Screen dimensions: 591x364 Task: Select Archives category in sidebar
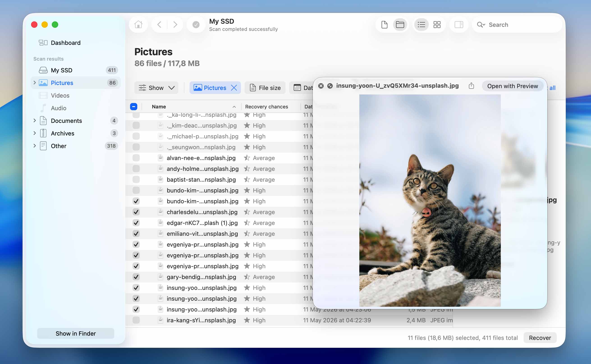pos(76,133)
